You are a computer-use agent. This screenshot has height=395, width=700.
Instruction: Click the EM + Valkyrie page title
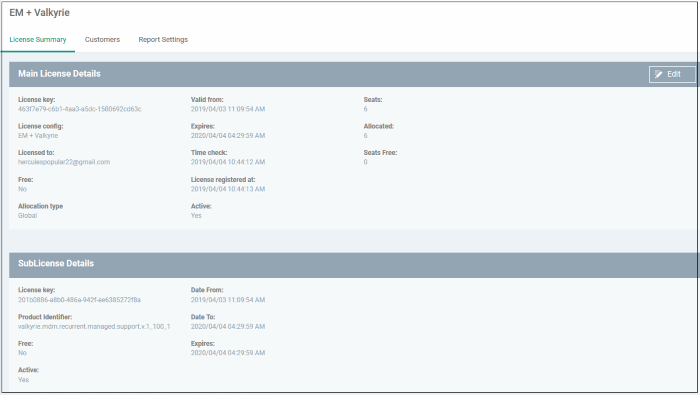click(x=39, y=13)
